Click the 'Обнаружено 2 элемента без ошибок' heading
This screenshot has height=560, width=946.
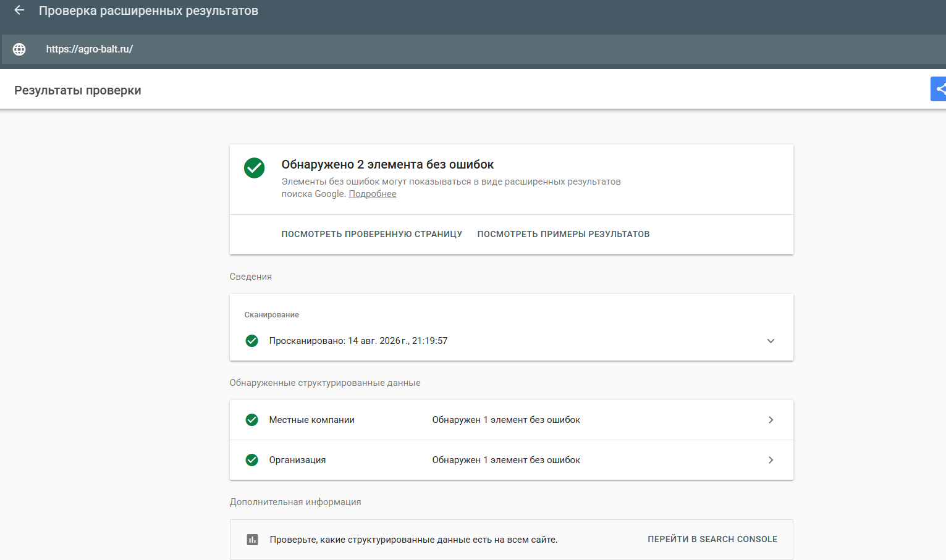click(x=387, y=164)
